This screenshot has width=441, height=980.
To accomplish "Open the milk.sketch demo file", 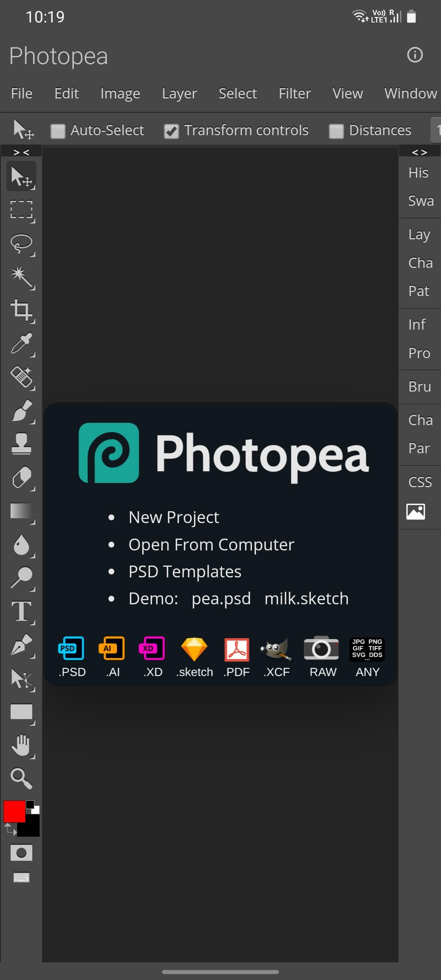I will click(x=306, y=599).
